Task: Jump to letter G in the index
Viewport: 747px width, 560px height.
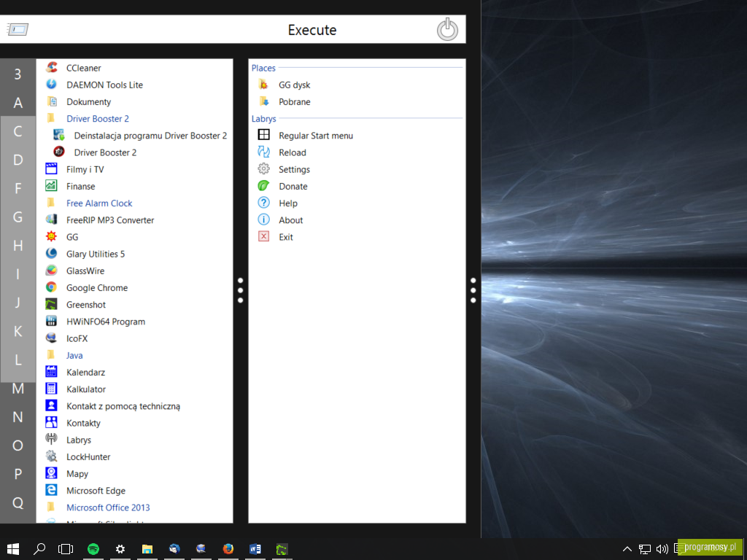Action: click(x=18, y=217)
